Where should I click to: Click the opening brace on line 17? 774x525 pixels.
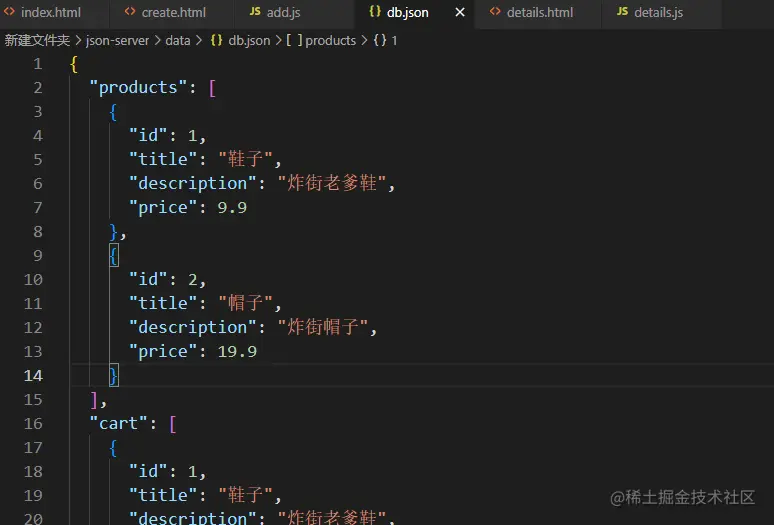point(113,448)
